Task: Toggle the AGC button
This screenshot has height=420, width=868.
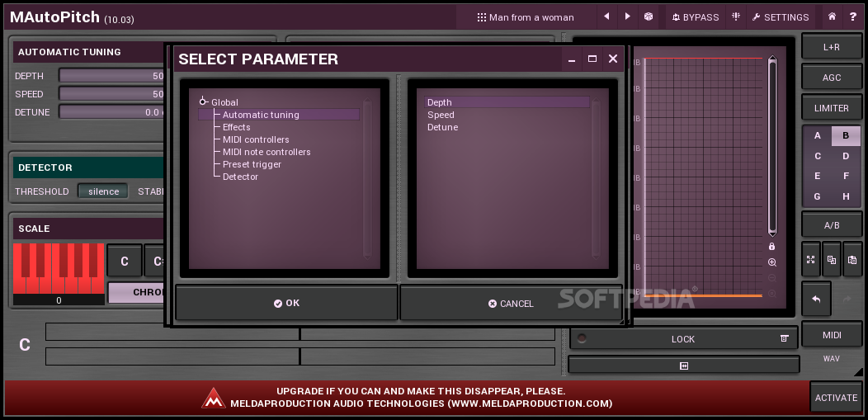Action: (832, 78)
